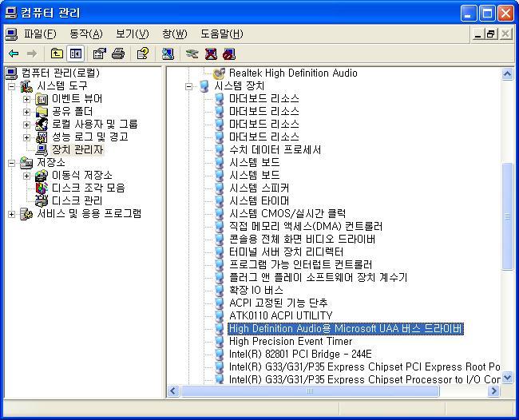Open the 보기(V) menu
This screenshot has height=420, width=519.
pyautogui.click(x=133, y=34)
